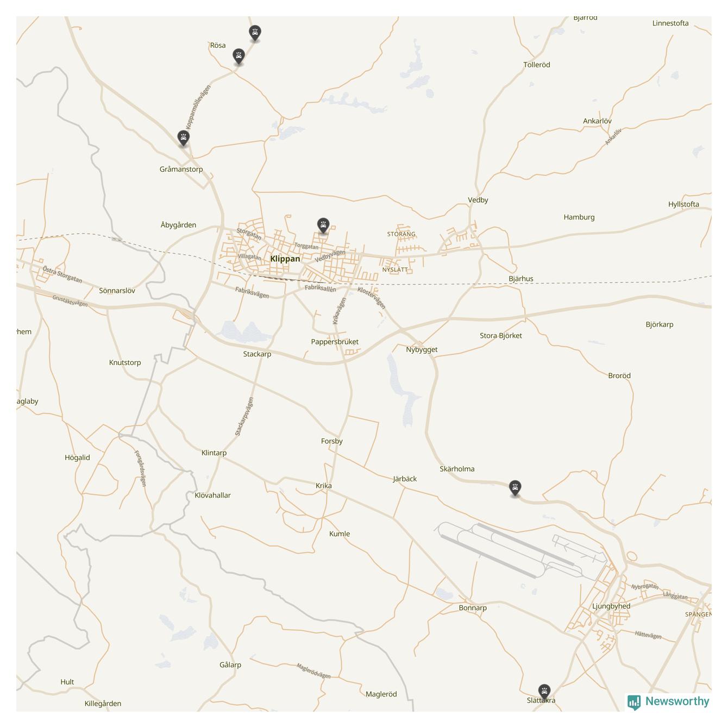Image resolution: width=728 pixels, height=728 pixels.
Task: Click the Tolleröd place label
Action: 537,65
